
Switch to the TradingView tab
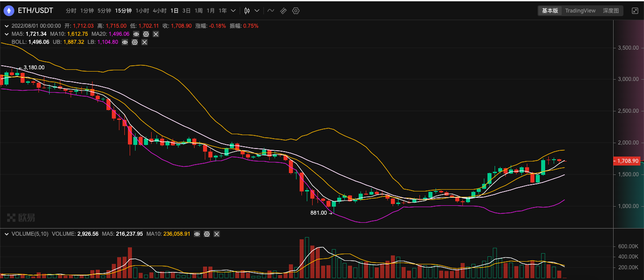[x=580, y=11]
